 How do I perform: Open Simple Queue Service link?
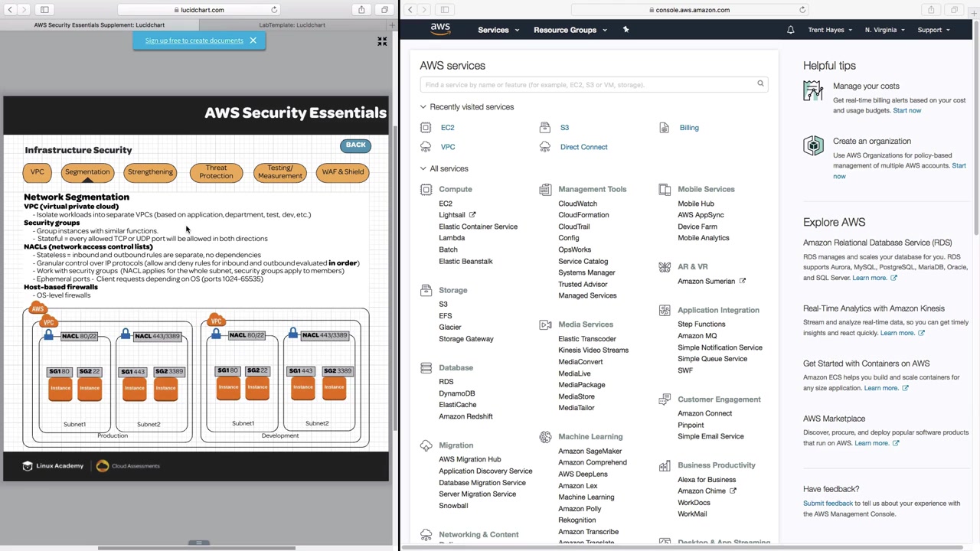(712, 359)
